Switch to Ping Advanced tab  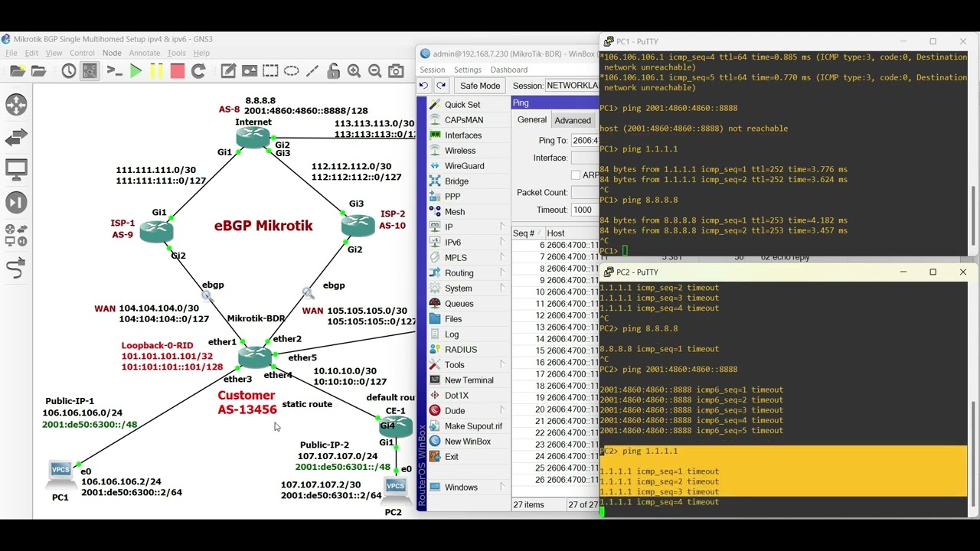click(573, 120)
